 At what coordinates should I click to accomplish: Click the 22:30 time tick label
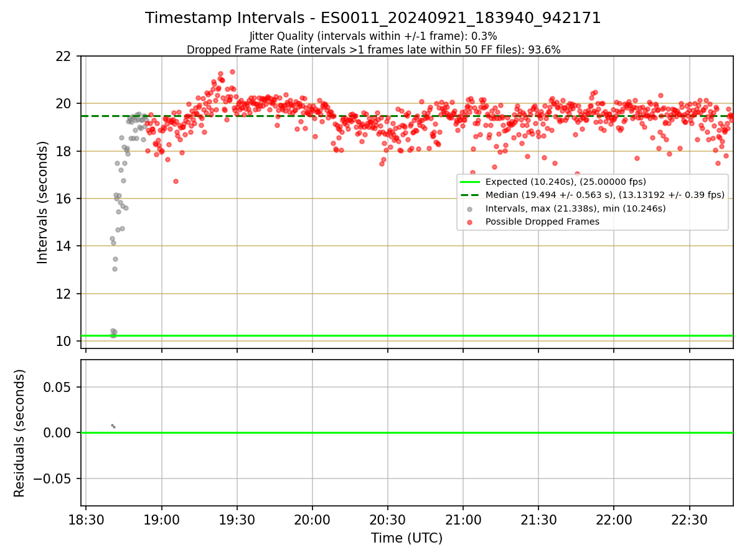pyautogui.click(x=690, y=519)
